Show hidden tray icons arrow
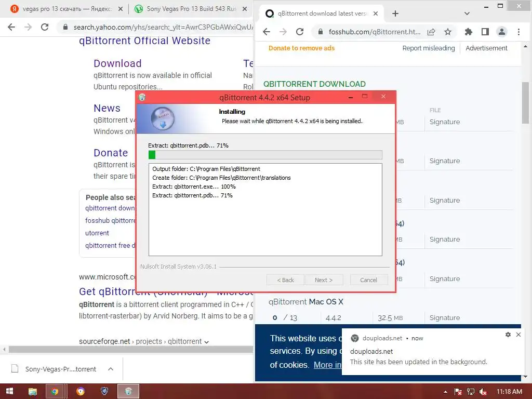 click(445, 392)
